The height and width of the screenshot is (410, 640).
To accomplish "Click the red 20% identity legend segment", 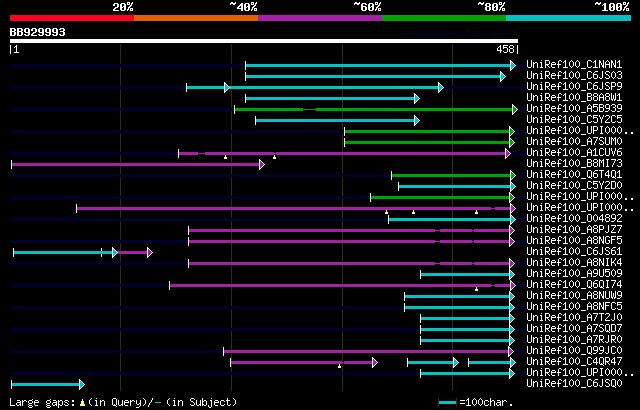I will (x=72, y=18).
